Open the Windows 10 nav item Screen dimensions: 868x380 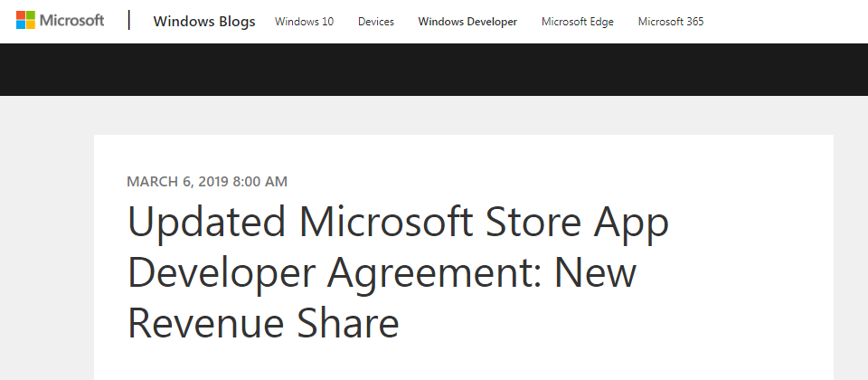tap(304, 22)
